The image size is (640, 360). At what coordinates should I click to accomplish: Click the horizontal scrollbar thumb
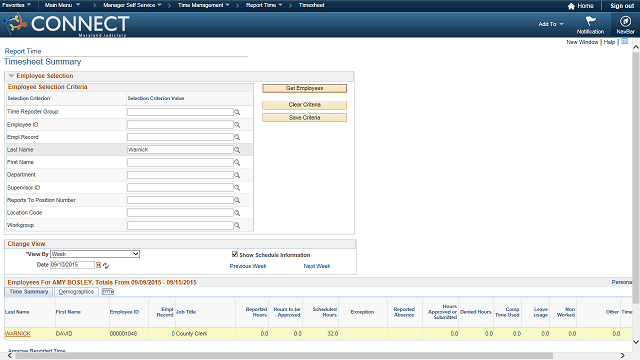tap(284, 356)
